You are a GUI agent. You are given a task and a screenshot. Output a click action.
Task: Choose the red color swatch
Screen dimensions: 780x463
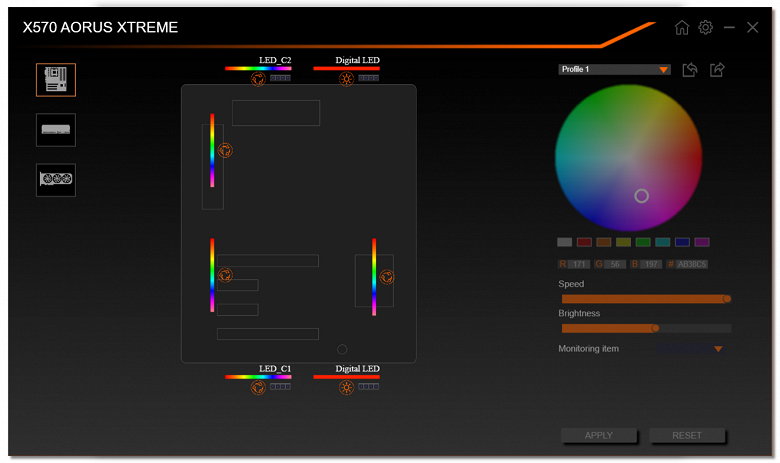click(584, 242)
